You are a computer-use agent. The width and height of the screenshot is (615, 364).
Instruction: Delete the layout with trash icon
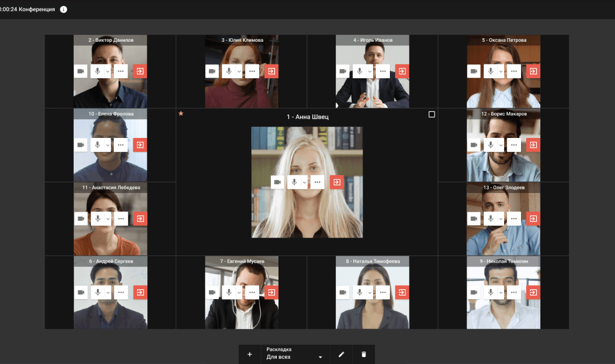[x=364, y=354]
